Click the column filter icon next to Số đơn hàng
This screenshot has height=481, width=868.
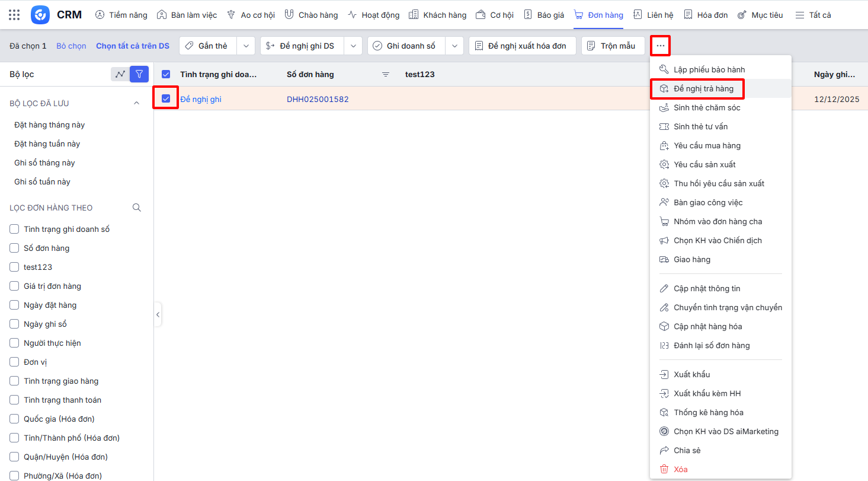pyautogui.click(x=386, y=75)
